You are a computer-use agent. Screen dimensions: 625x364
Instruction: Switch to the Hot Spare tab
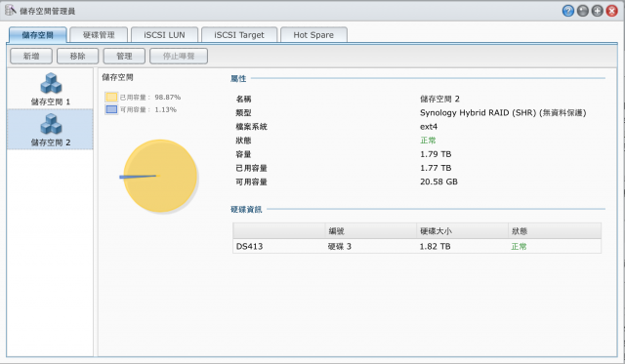click(x=313, y=35)
